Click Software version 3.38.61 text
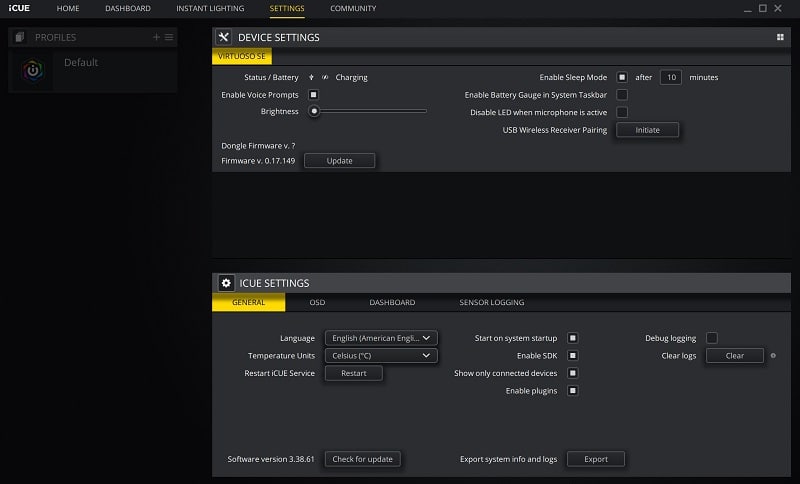The image size is (800, 484). pyautogui.click(x=271, y=459)
